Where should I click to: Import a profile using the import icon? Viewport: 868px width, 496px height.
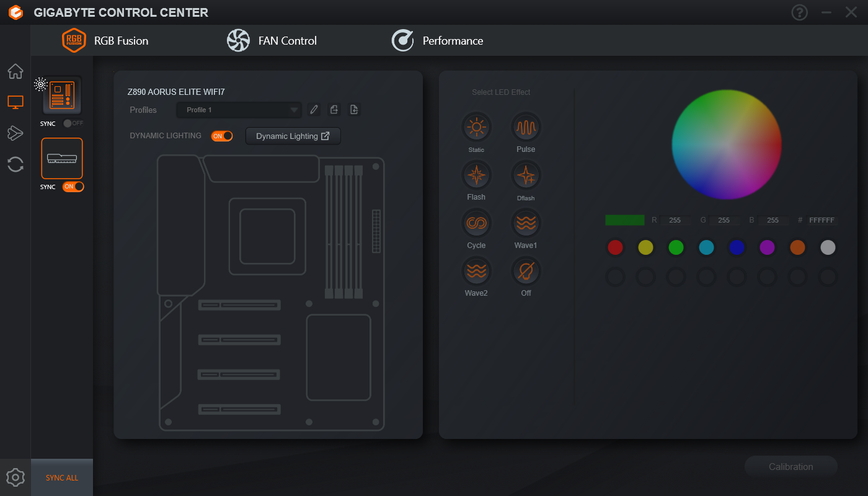[354, 110]
